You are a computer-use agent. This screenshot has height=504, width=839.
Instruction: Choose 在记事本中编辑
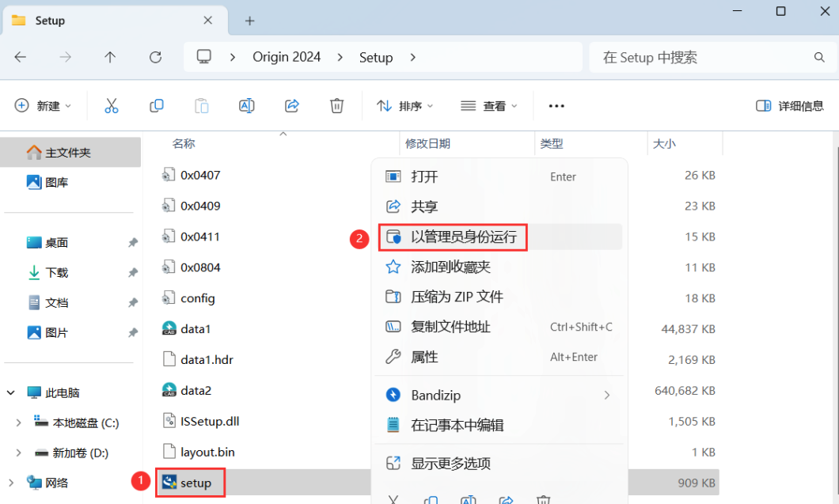499,426
